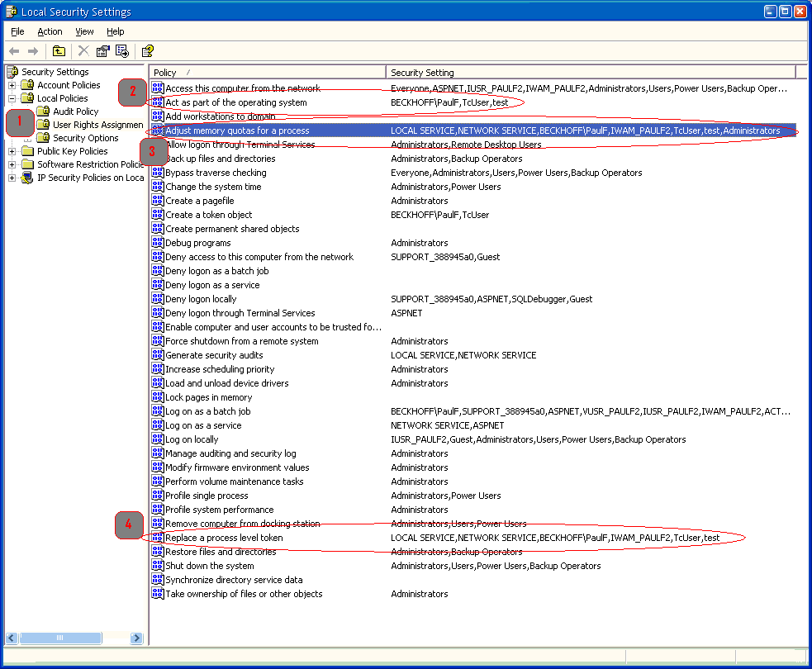Select 'Load and unload device drivers' policy
The image size is (812, 669).
(226, 383)
